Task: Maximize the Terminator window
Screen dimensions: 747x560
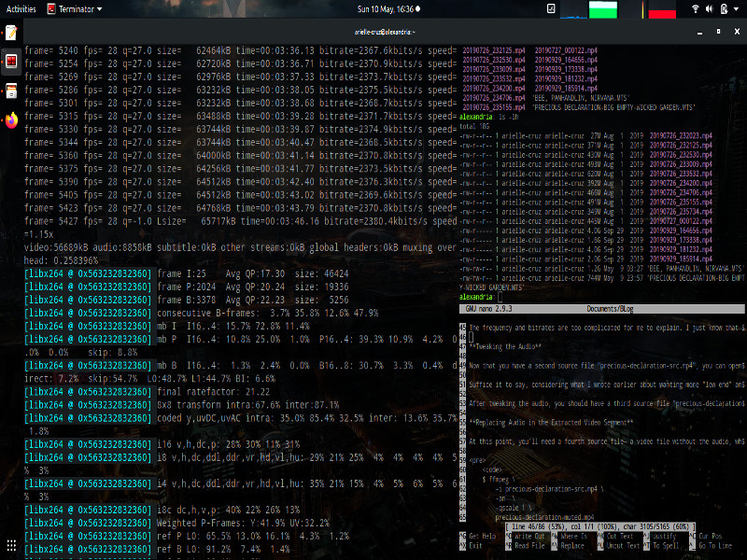Action: [718, 32]
